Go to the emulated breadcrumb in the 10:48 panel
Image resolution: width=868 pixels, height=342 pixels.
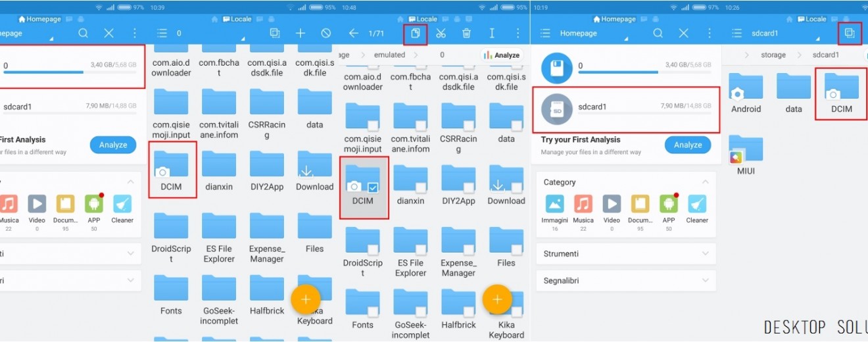coord(390,55)
